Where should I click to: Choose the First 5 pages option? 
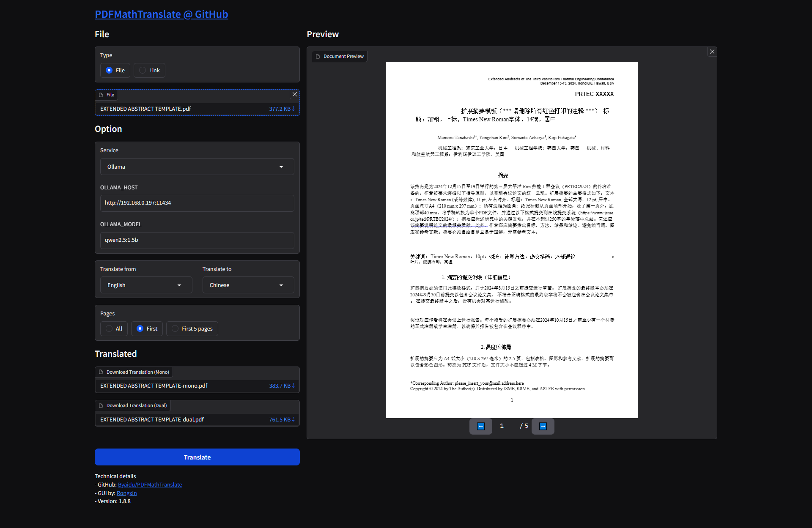pyautogui.click(x=176, y=329)
